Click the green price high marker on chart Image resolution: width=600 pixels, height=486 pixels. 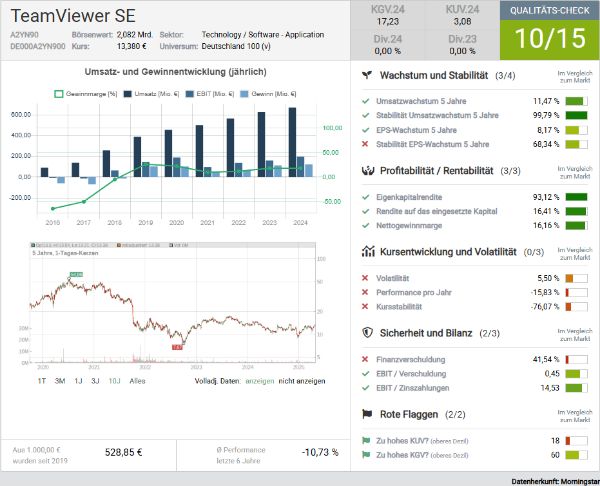[x=77, y=274]
